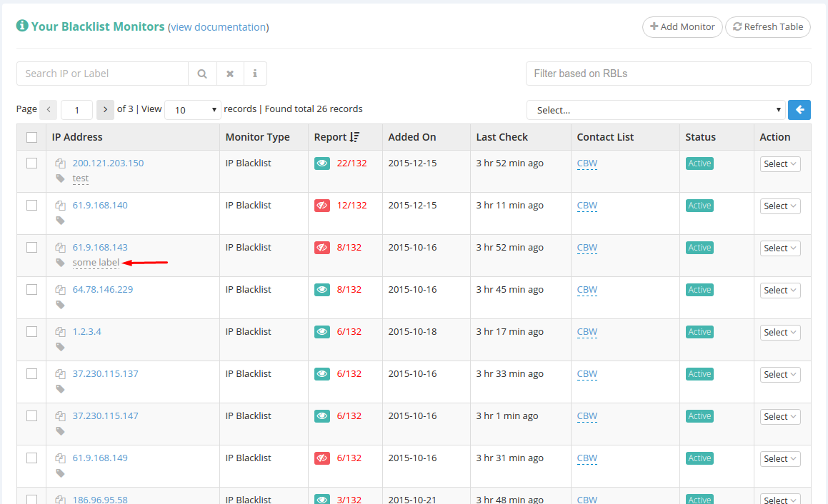Copy IP 64.78.146.229 using copy icon

click(x=60, y=290)
